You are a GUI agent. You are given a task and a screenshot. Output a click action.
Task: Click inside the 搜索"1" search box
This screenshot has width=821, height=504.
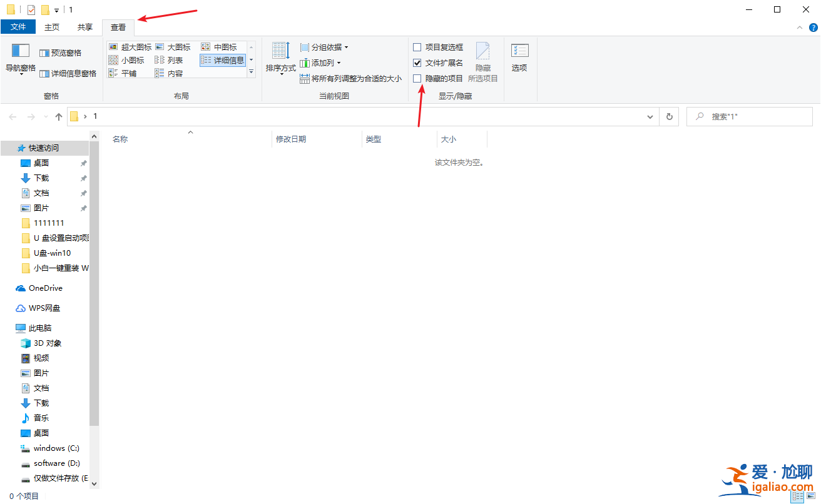tap(751, 116)
